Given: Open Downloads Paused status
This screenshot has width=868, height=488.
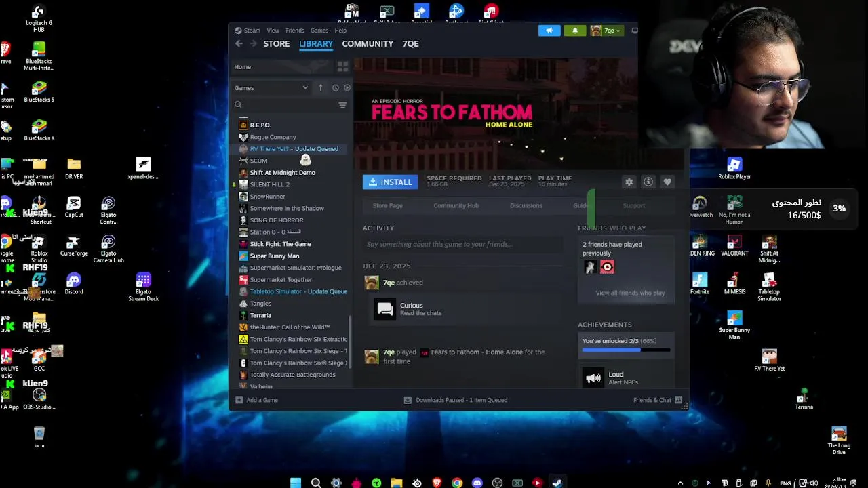Looking at the screenshot, I should pos(455,400).
